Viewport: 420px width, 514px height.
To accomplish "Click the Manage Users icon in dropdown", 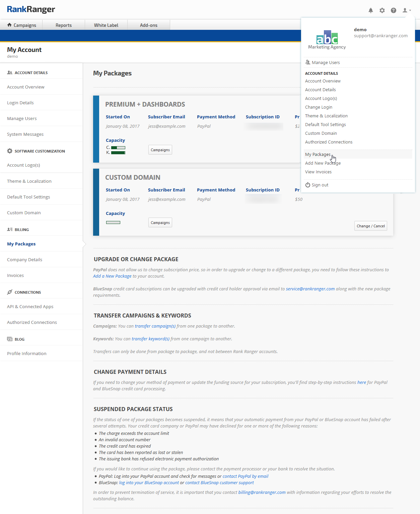I will [x=308, y=62].
